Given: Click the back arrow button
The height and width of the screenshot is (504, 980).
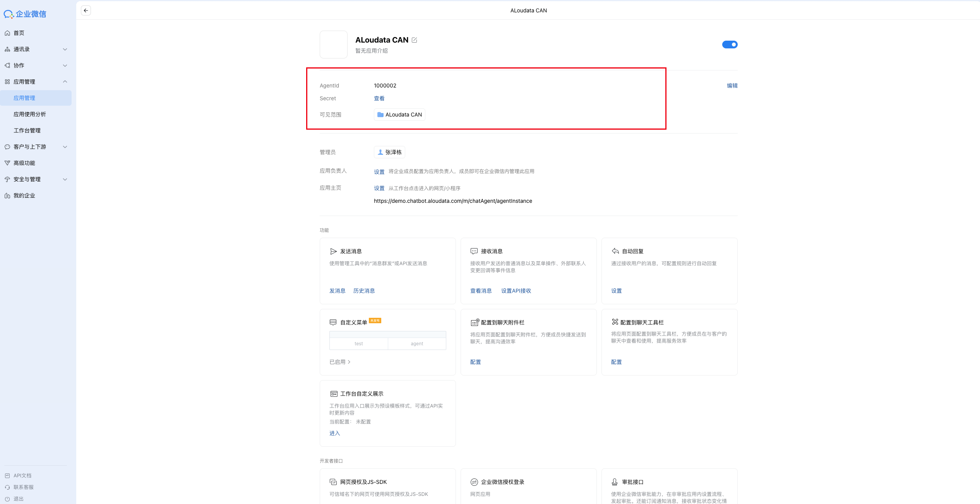Looking at the screenshot, I should pos(86,10).
